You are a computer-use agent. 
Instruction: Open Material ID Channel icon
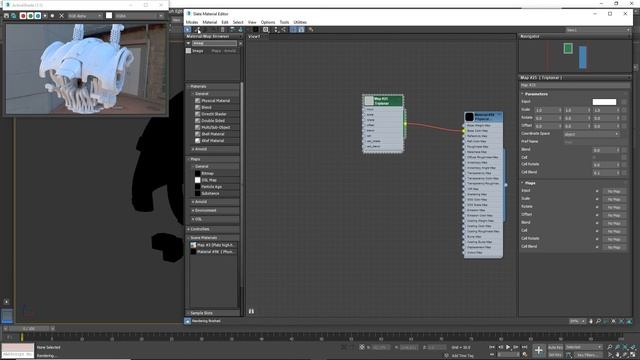[266, 30]
